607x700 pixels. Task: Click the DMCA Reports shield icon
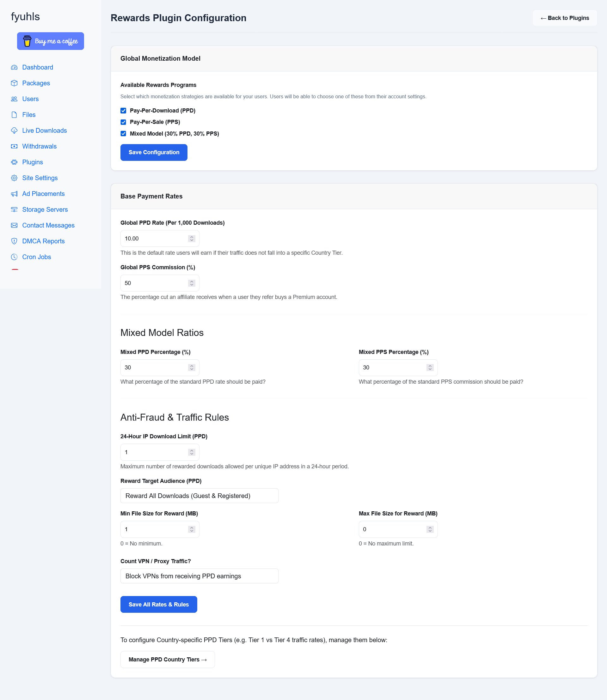click(x=14, y=241)
